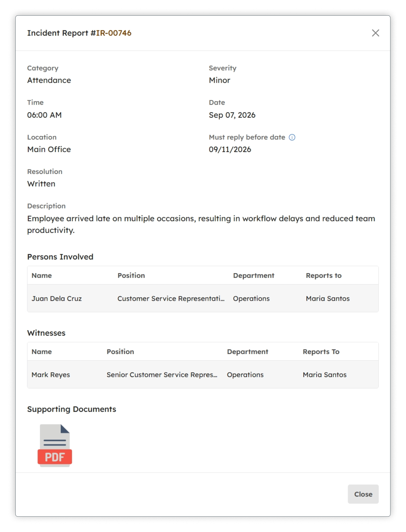Click Operations in the Mark Reyes row
The height and width of the screenshot is (532, 406).
click(x=245, y=374)
